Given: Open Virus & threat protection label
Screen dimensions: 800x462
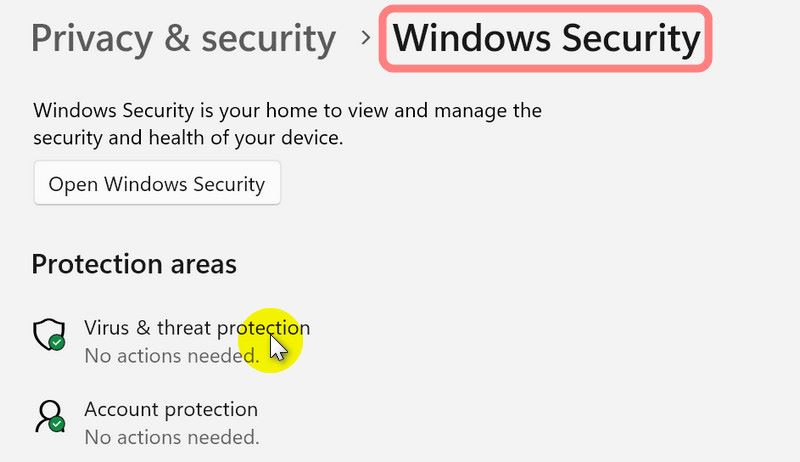Looking at the screenshot, I should click(196, 327).
